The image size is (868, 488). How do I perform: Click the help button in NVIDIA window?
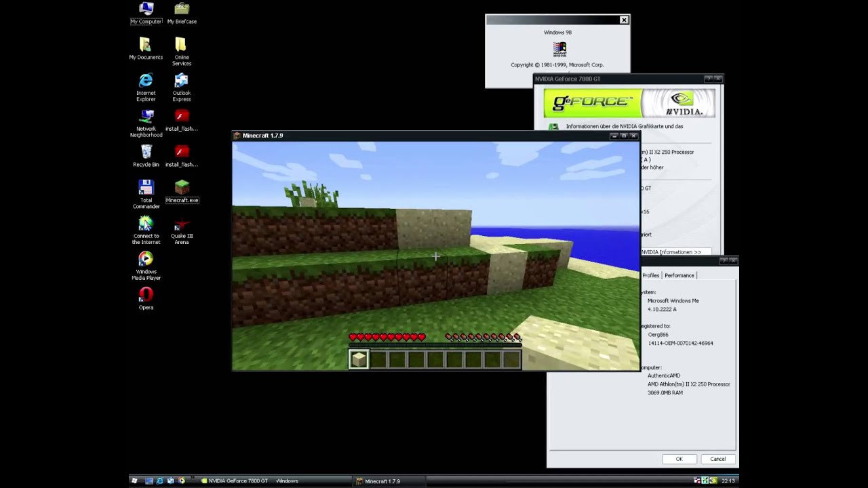(708, 79)
